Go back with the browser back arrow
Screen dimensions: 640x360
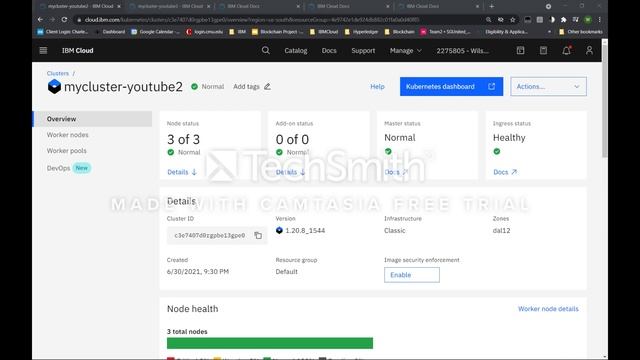(40, 20)
